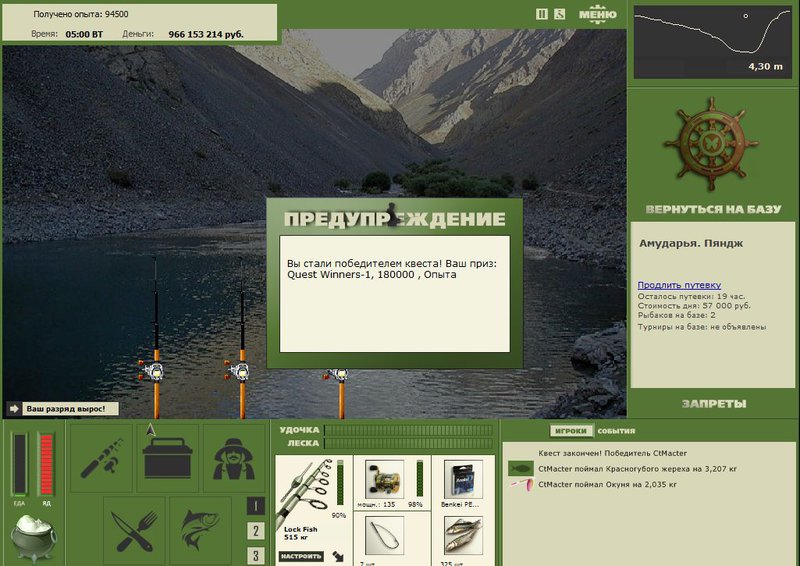Screen dimensions: 800x566
Task: Return to base via ВЕРНУТЬСЯ НА БАЗУ
Action: point(713,209)
